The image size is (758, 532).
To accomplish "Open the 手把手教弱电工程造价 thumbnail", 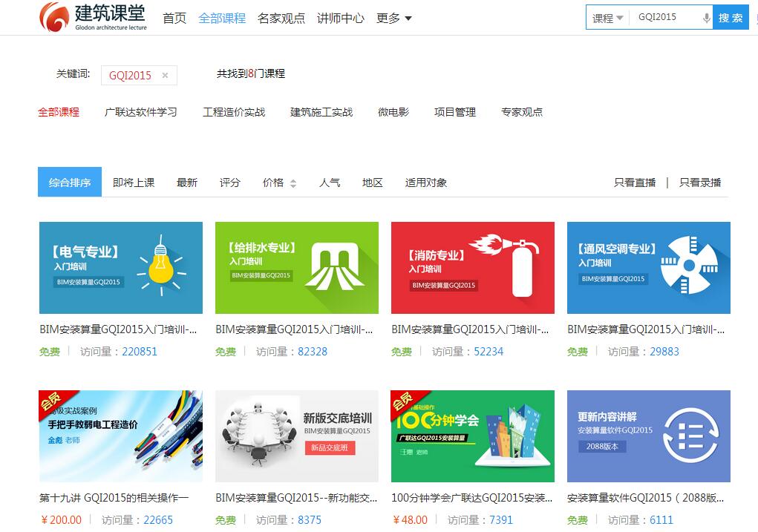I will coord(121,436).
